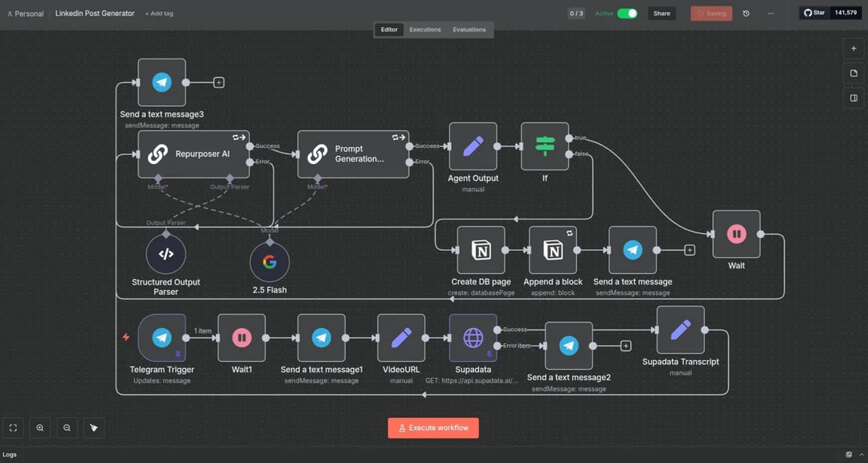
Task: Select the Send a text message1 node
Action: tap(321, 338)
